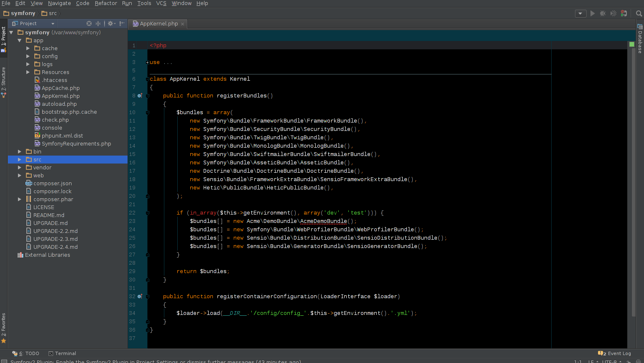Open the Refactor menu

106,3
